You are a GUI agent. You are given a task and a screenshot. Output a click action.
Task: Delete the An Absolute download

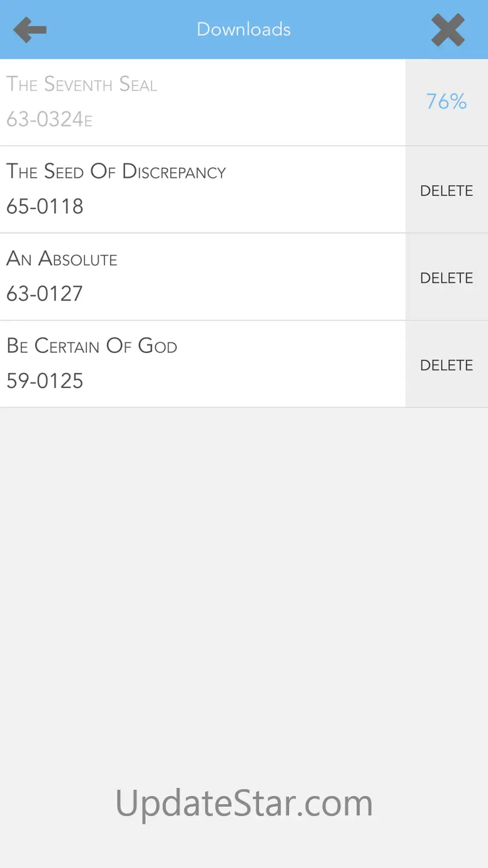pos(447,277)
